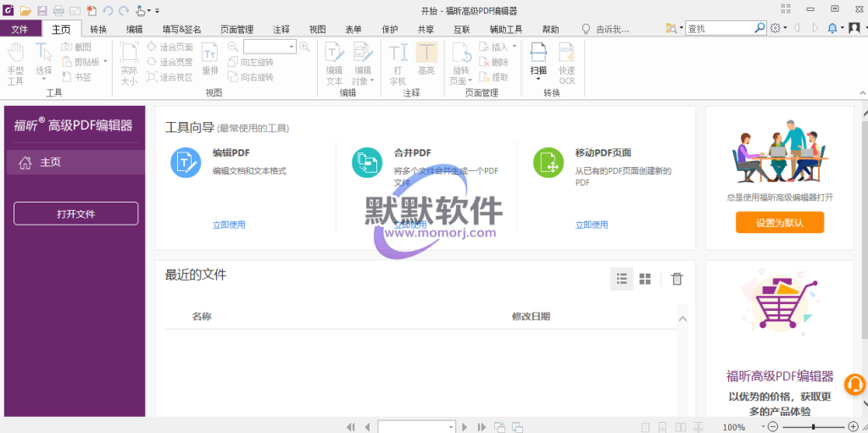Screen dimensions: 868x433
Task: Click the open folder icon in title bar
Action: click(x=25, y=10)
